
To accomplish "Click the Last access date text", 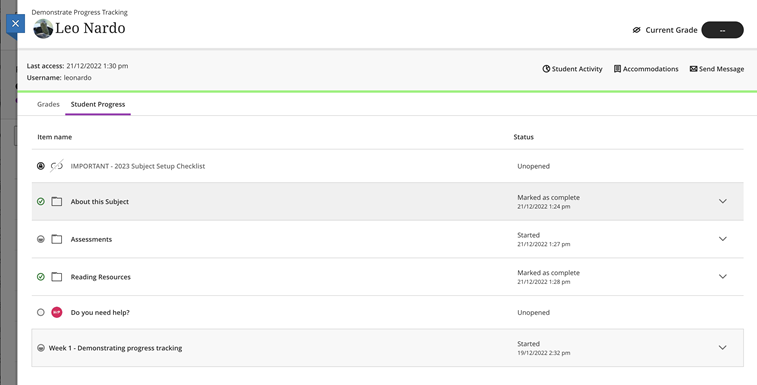I will tap(97, 66).
